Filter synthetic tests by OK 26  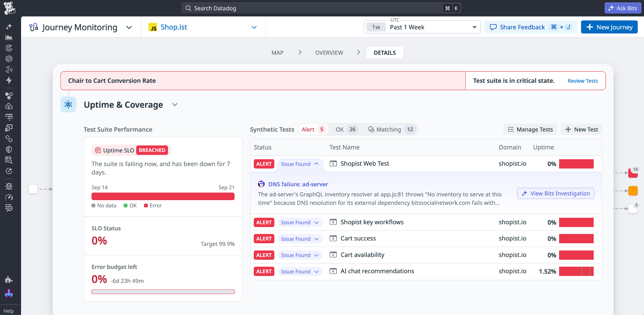point(347,129)
